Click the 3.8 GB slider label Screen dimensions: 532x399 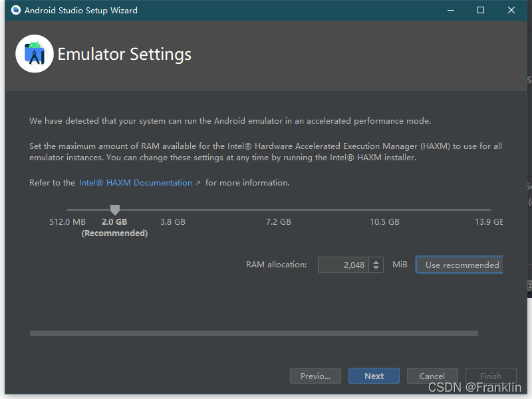pyautogui.click(x=173, y=222)
